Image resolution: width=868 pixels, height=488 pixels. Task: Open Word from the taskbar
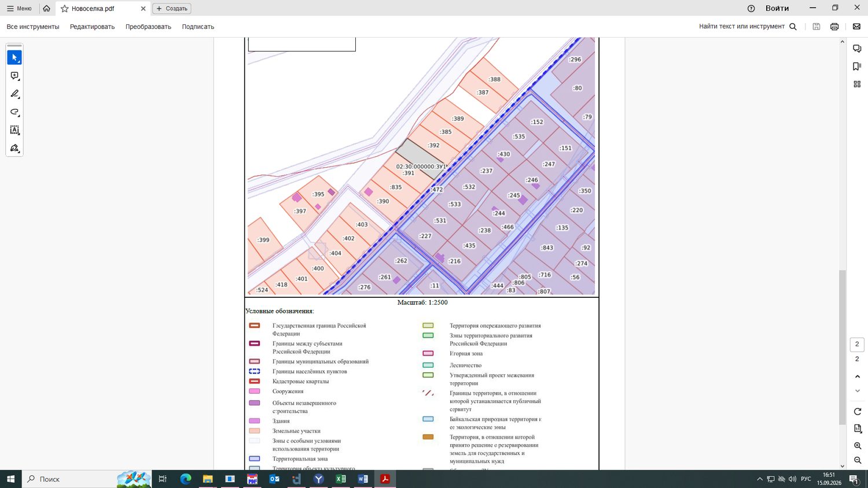[363, 479]
